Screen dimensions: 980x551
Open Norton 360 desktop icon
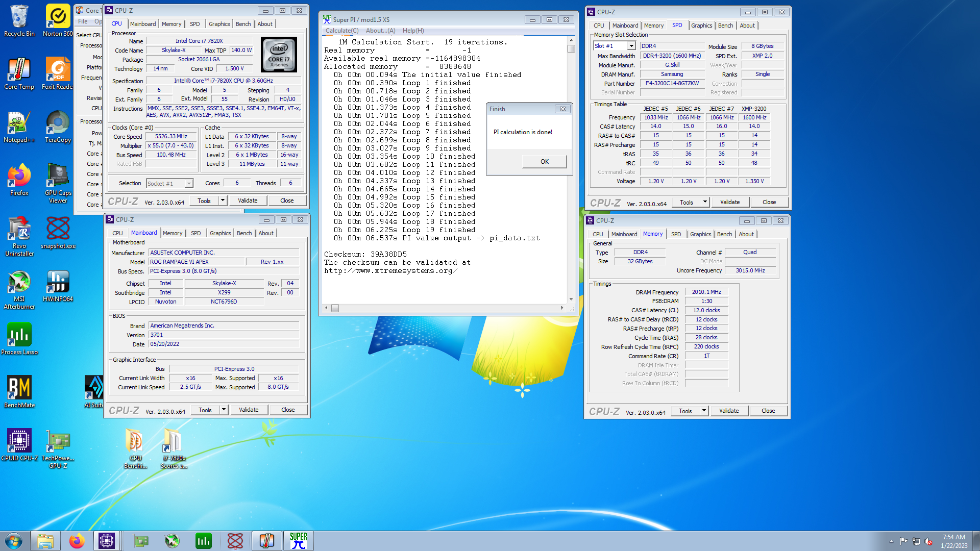[x=58, y=20]
